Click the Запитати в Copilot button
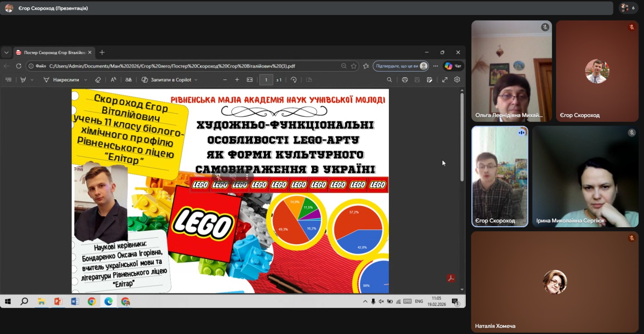This screenshot has width=644, height=334. 170,80
